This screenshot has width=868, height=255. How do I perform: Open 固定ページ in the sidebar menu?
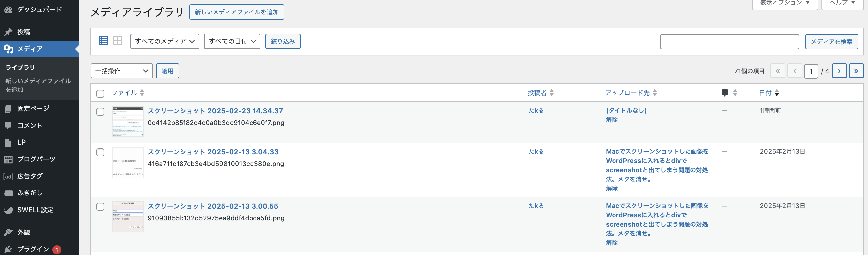point(33,108)
